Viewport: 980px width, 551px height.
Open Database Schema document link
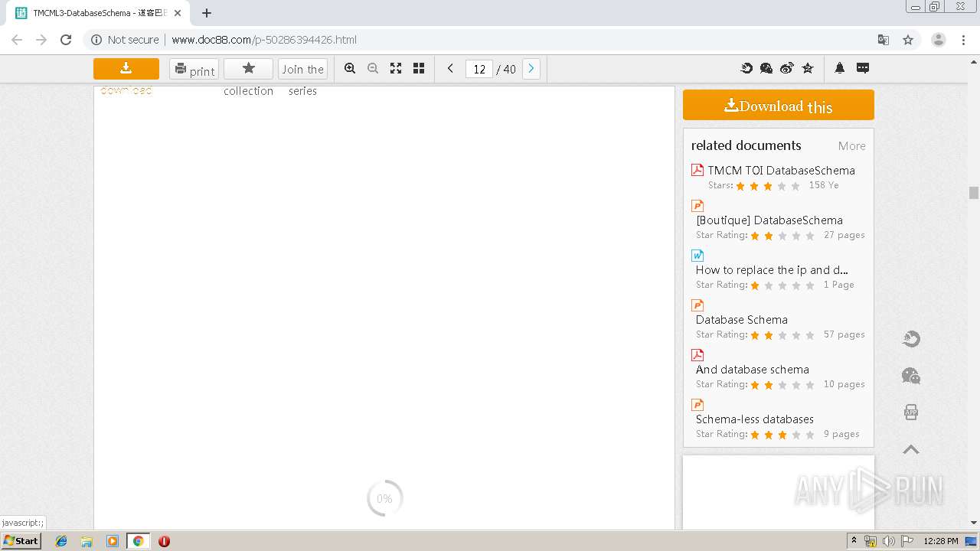pos(742,320)
